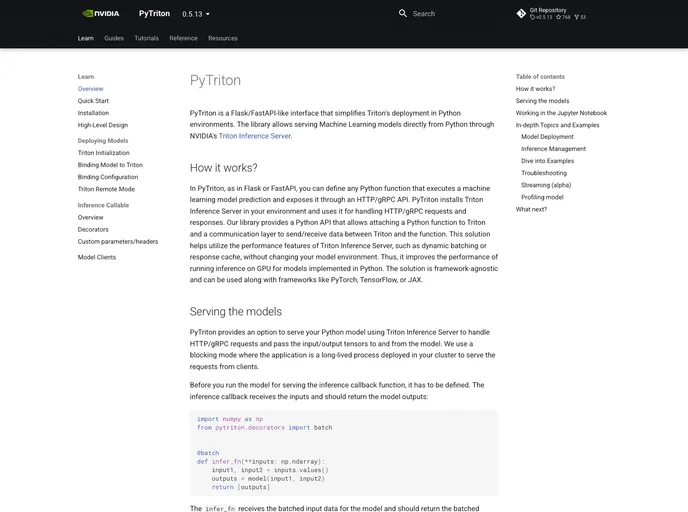Click the 'Deploying Models' sidebar section label
The image size is (688, 512).
point(103,141)
